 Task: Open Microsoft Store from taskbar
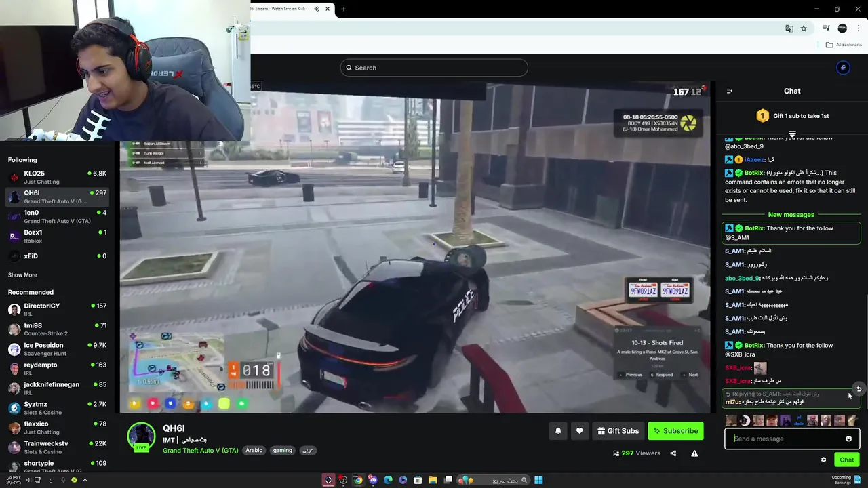point(418,480)
